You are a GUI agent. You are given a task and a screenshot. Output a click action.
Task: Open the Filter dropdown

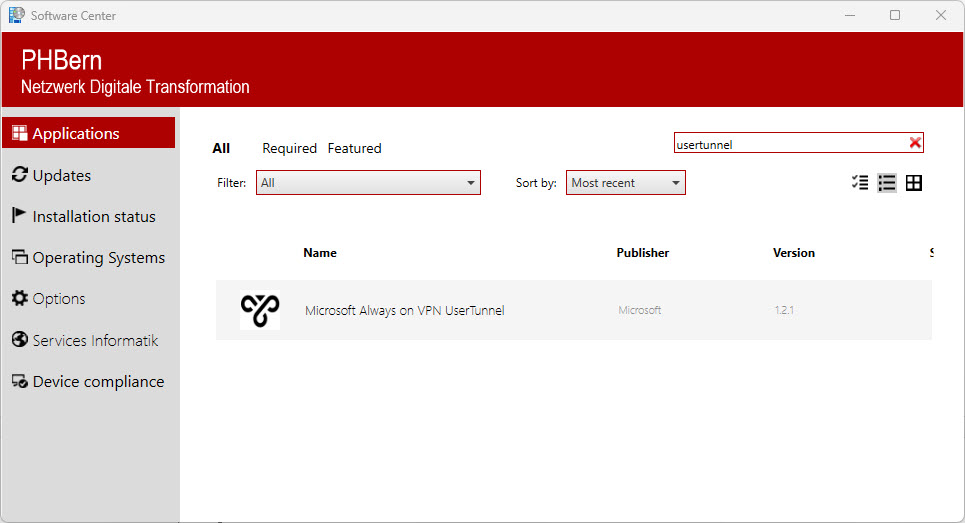pos(368,183)
